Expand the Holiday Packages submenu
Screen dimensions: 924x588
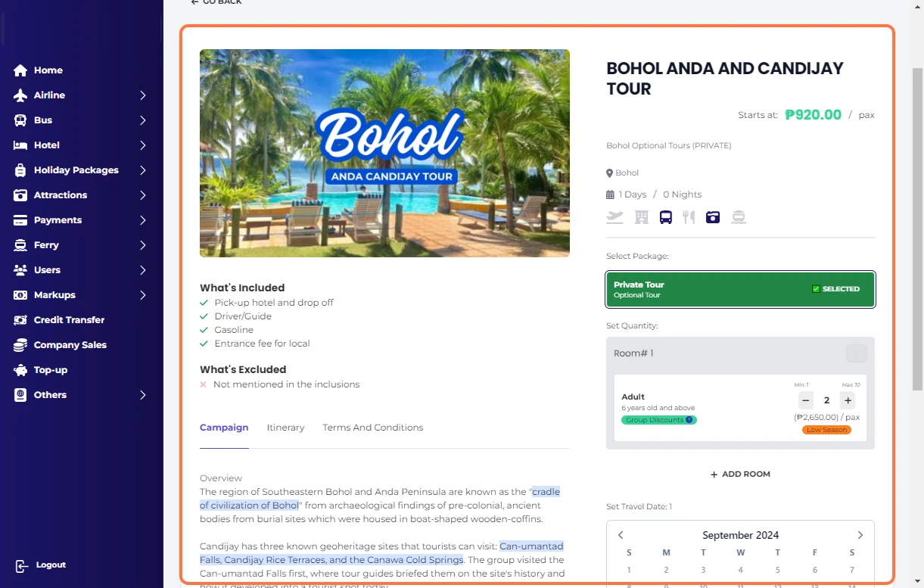pos(143,170)
